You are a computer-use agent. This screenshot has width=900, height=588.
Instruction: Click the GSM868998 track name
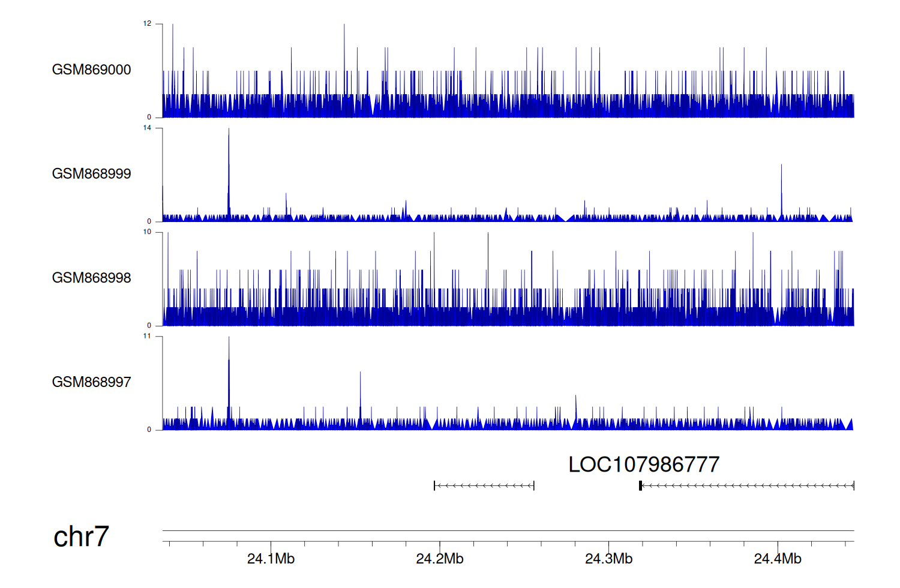[x=91, y=278]
